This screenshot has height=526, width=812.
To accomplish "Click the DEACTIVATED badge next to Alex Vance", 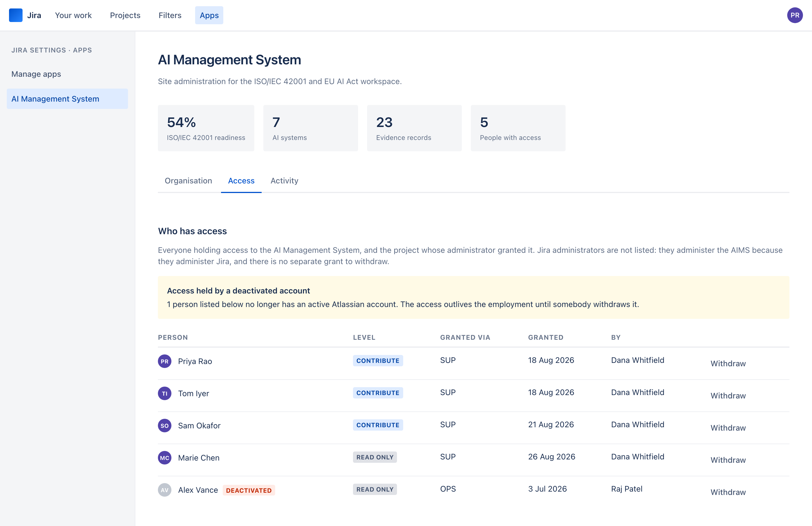I will click(249, 490).
